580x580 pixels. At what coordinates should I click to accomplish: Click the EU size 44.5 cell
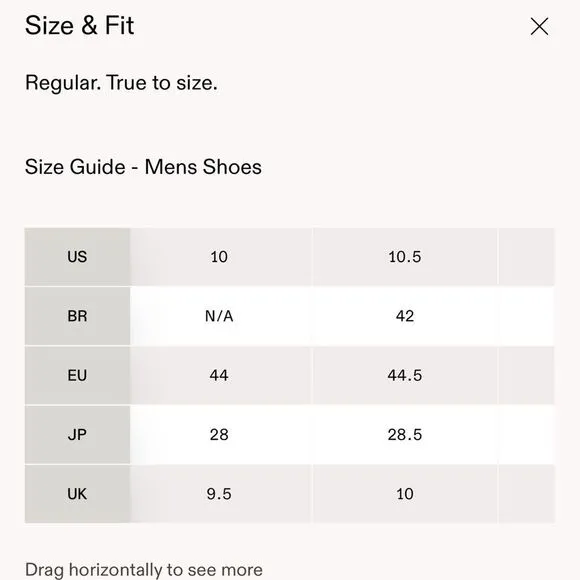[405, 375]
